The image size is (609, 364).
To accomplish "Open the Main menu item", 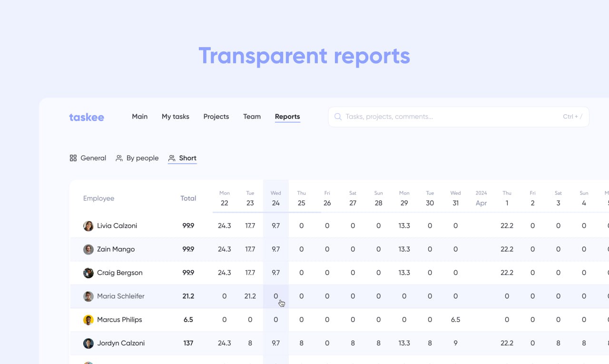I will coord(140,117).
